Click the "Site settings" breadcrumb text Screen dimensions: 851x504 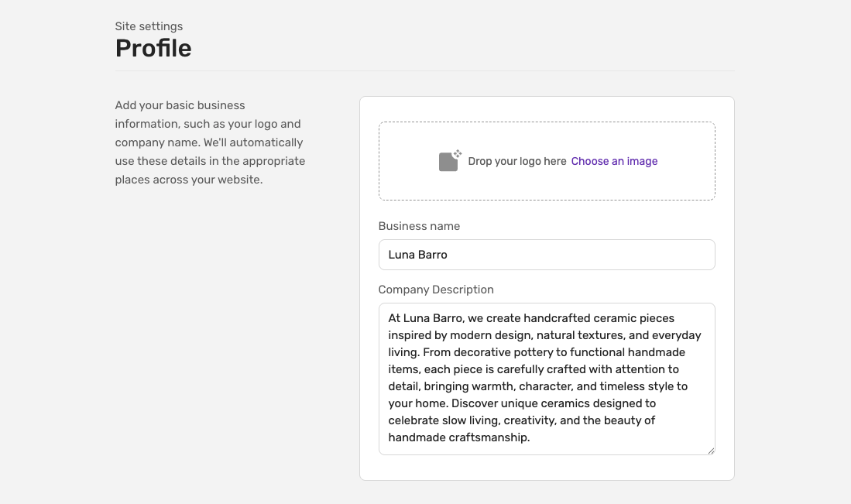tap(149, 26)
